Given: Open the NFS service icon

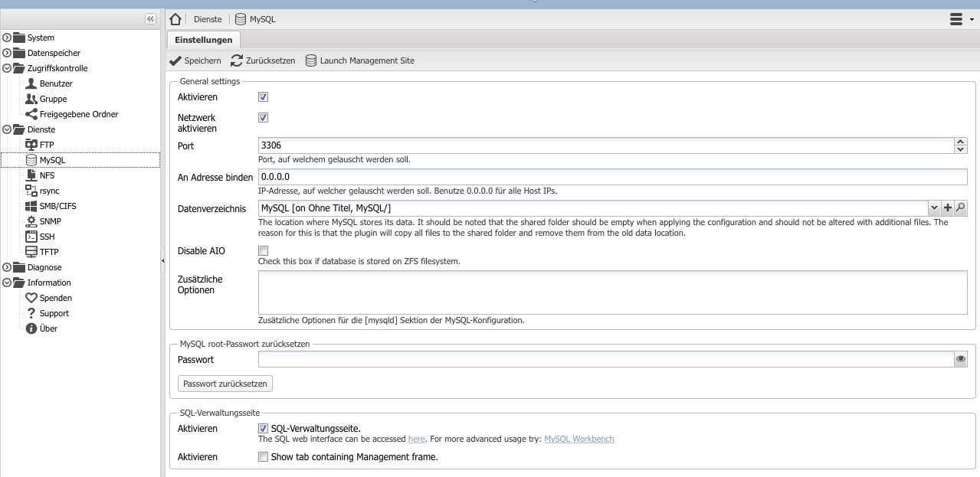Looking at the screenshot, I should [31, 175].
